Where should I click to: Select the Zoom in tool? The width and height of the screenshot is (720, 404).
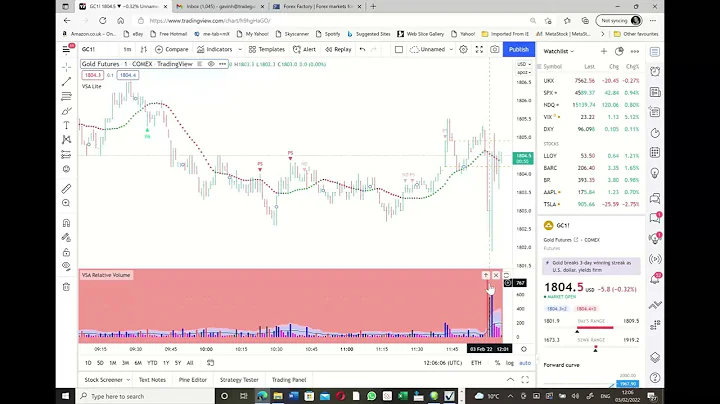pos(66,203)
